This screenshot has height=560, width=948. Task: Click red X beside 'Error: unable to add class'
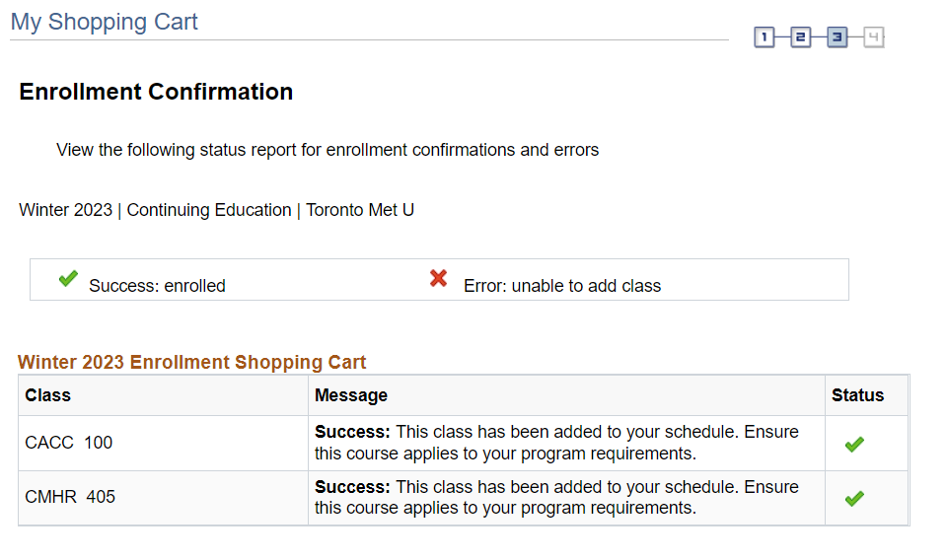tap(439, 279)
